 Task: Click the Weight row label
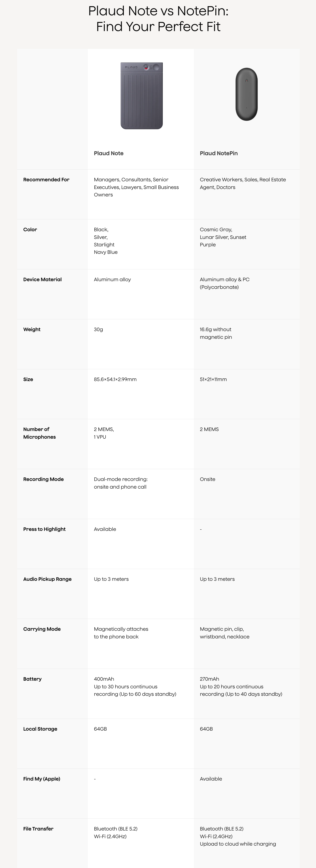pos(32,329)
